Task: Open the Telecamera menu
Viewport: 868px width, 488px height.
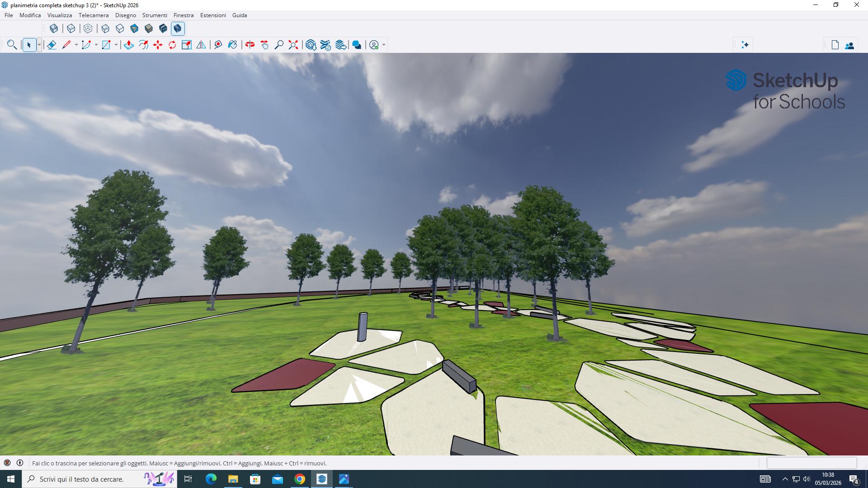Action: pos(94,15)
